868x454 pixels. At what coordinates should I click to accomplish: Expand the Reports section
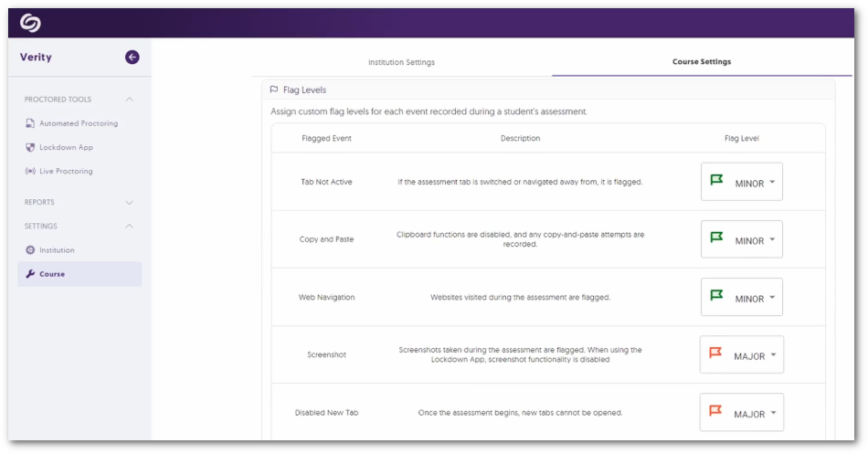tap(129, 203)
